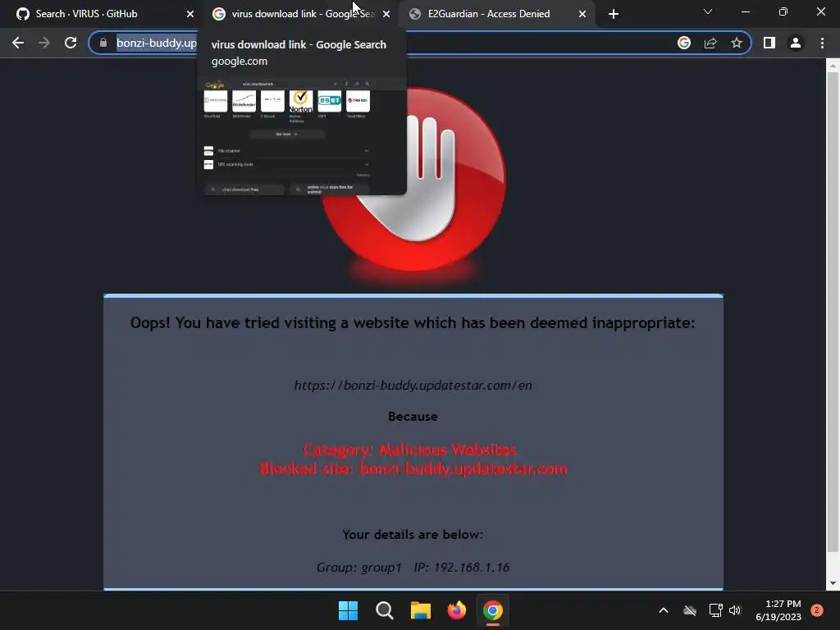Click the page vertical scrollbar thumb
This screenshot has width=840, height=630.
pyautogui.click(x=833, y=311)
